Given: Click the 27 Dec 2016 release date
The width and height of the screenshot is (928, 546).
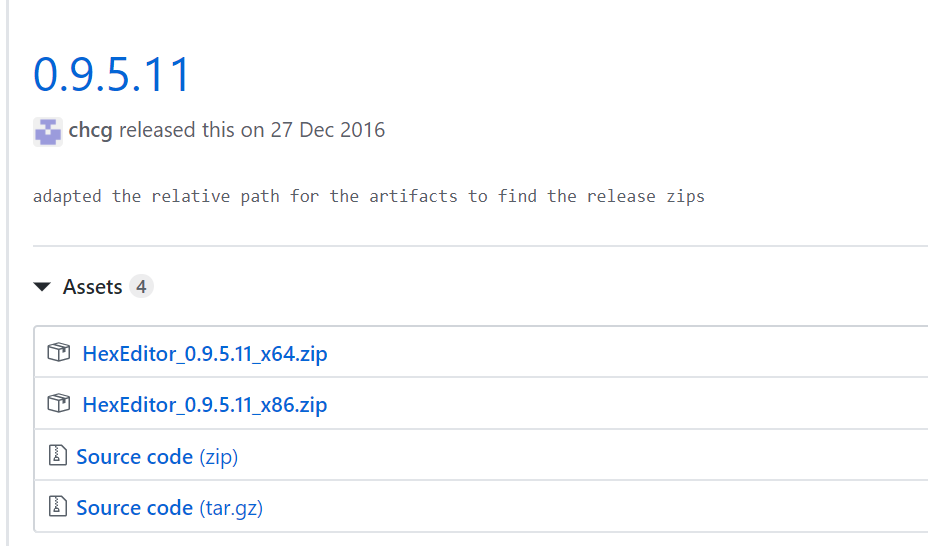Looking at the screenshot, I should [328, 130].
